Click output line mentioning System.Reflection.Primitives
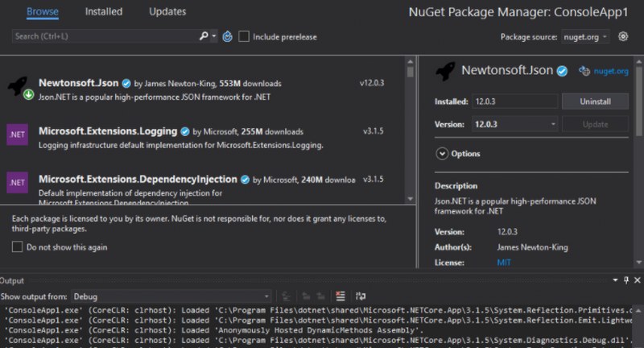The image size is (644, 348). point(319,310)
